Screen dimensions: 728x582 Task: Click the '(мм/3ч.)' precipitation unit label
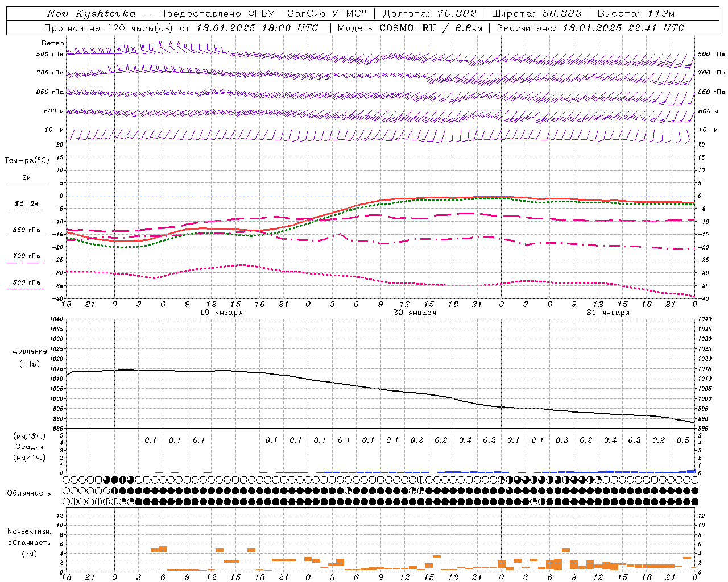click(x=30, y=436)
